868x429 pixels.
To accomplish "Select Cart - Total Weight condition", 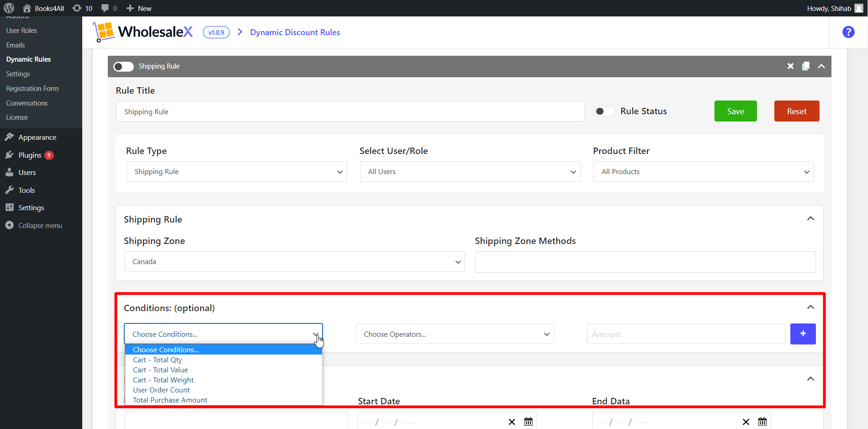I will coord(223,380).
